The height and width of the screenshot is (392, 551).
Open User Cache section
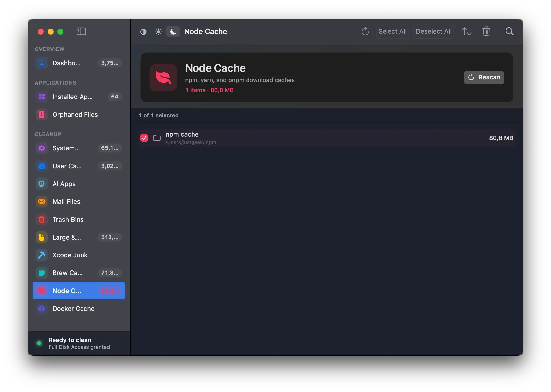tap(79, 166)
